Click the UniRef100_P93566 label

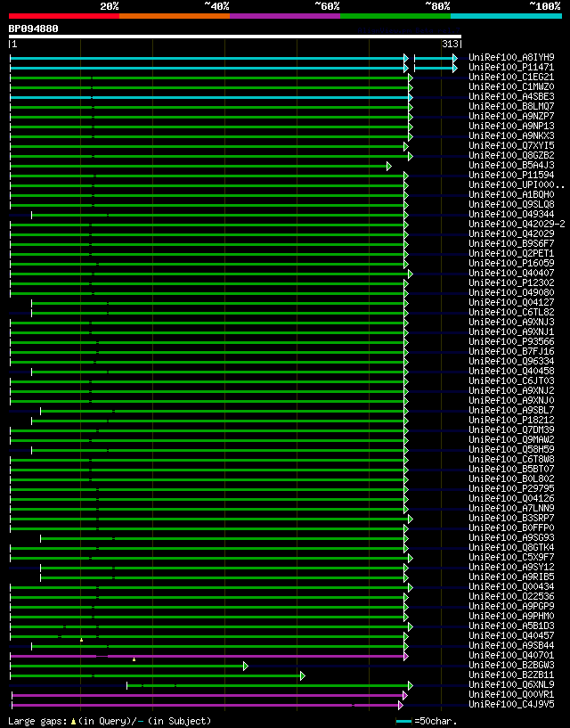click(x=511, y=341)
